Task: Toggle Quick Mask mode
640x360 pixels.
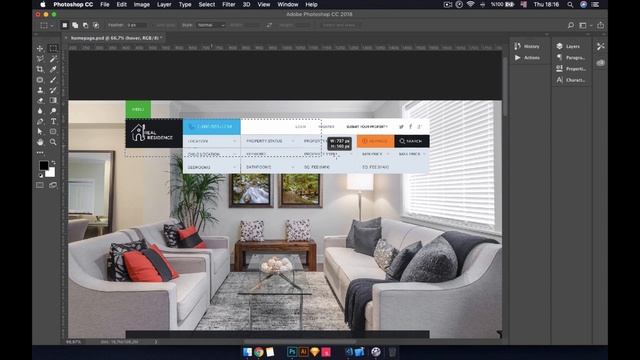Action: pyautogui.click(x=40, y=185)
